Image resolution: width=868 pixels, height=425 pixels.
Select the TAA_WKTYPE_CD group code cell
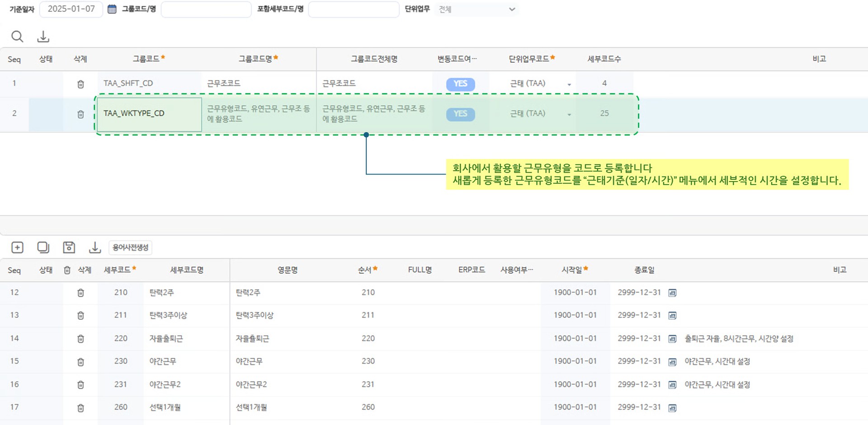pyautogui.click(x=149, y=114)
